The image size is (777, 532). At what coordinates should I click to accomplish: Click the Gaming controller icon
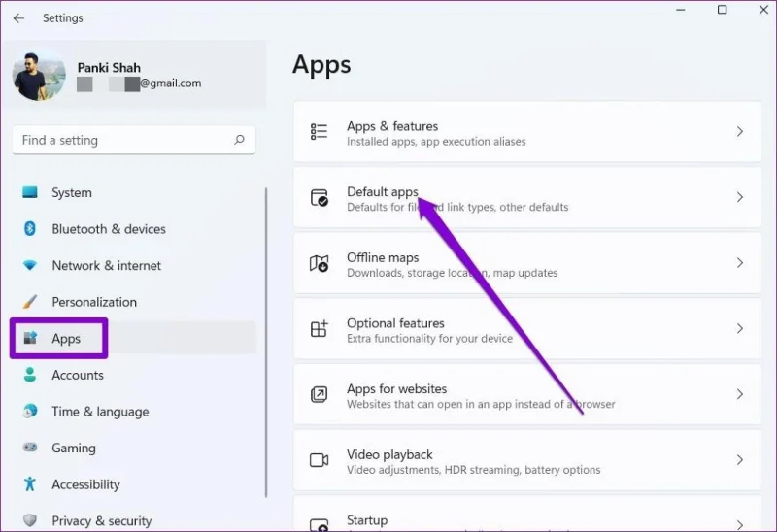point(30,448)
